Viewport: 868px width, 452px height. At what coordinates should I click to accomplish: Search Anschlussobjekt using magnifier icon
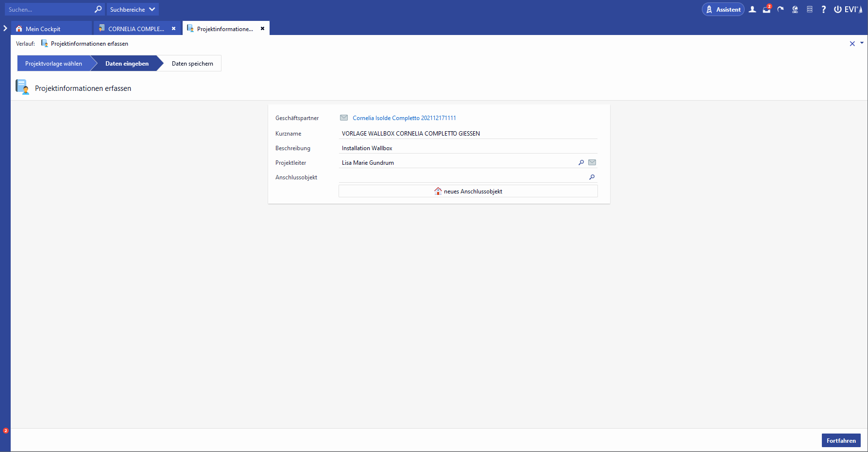592,177
